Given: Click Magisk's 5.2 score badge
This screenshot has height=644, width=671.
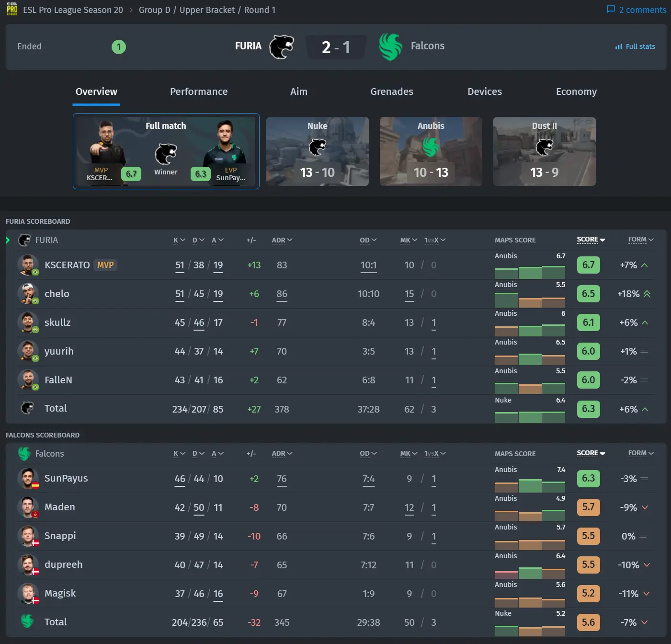Looking at the screenshot, I should (589, 594).
